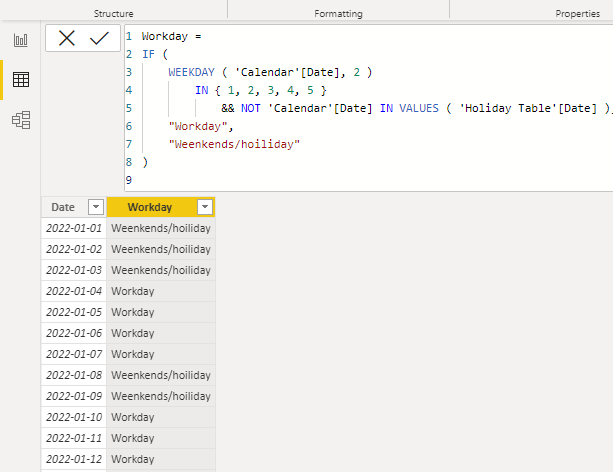Click the "Weenkends/hoiliday" string in formula
The height and width of the screenshot is (472, 613).
[234, 144]
